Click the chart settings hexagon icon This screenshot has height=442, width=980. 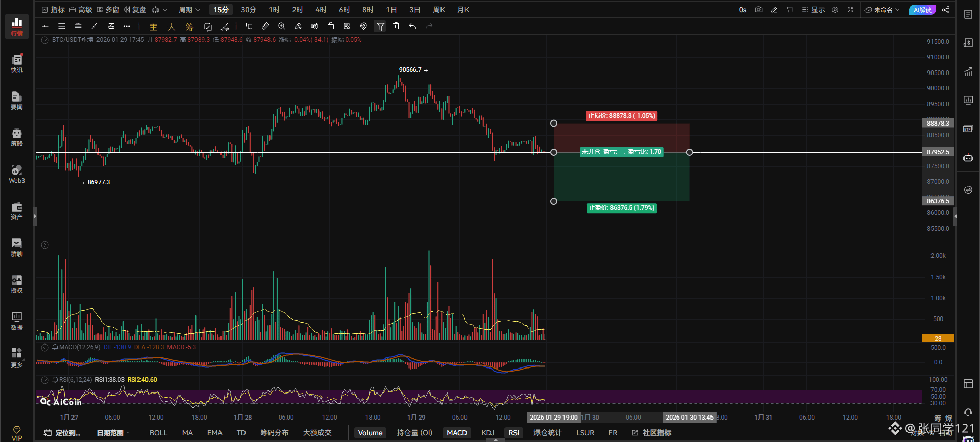(835, 10)
